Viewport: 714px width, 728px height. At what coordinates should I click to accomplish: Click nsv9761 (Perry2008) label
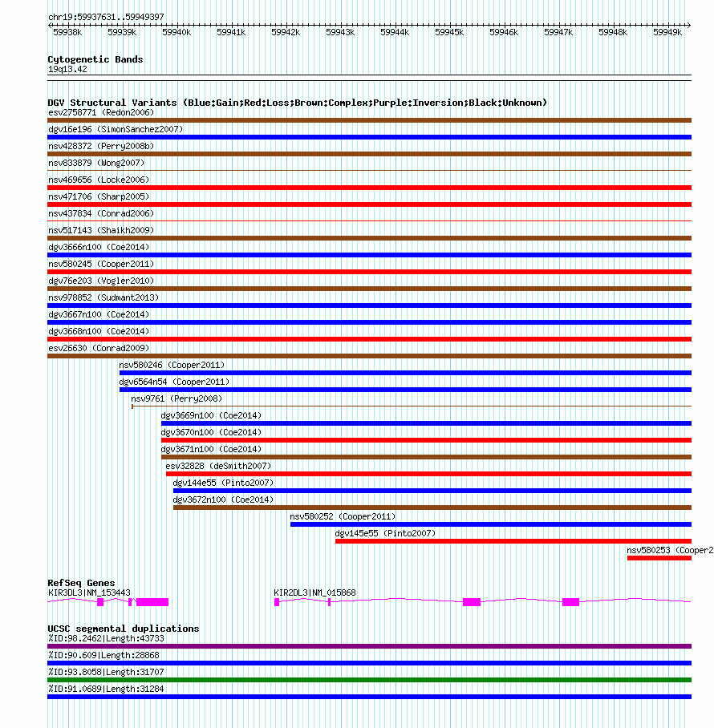pyautogui.click(x=176, y=398)
